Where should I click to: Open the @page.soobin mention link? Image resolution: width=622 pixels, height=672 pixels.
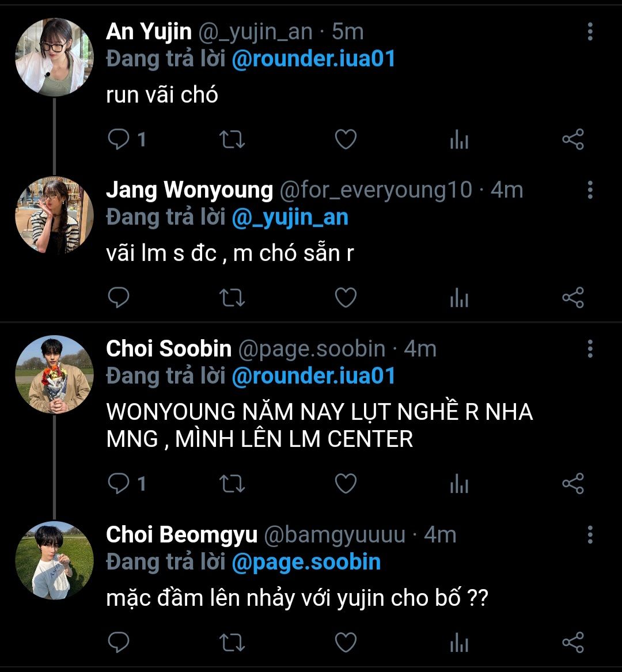point(306,562)
